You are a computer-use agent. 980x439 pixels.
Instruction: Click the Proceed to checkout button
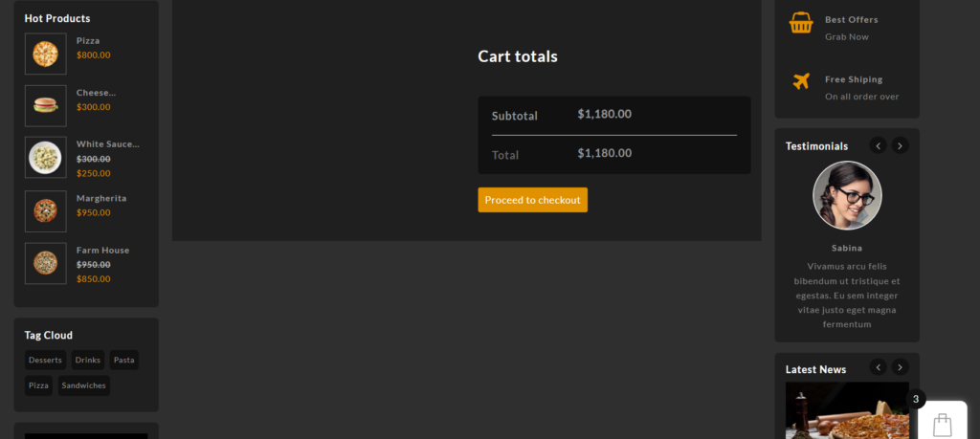click(x=532, y=200)
